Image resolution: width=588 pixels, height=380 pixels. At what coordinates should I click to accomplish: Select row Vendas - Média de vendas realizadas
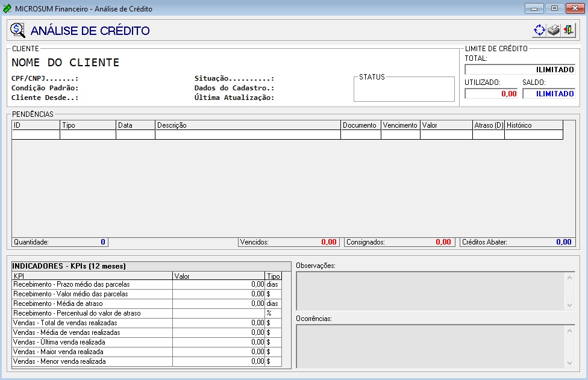[146, 332]
